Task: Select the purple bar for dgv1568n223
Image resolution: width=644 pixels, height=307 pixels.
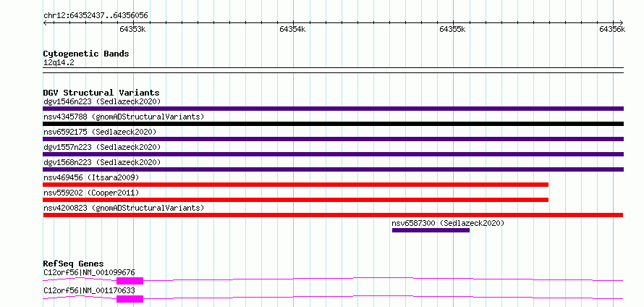Action: pyautogui.click(x=333, y=169)
